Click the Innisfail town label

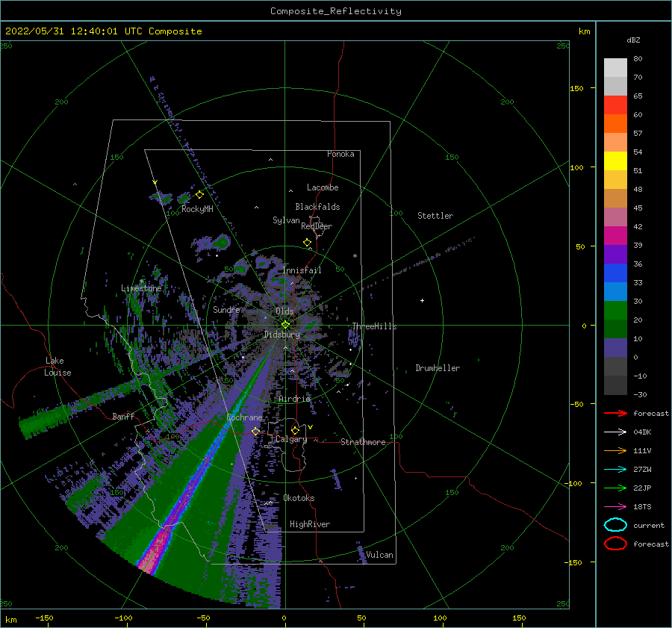coord(302,270)
